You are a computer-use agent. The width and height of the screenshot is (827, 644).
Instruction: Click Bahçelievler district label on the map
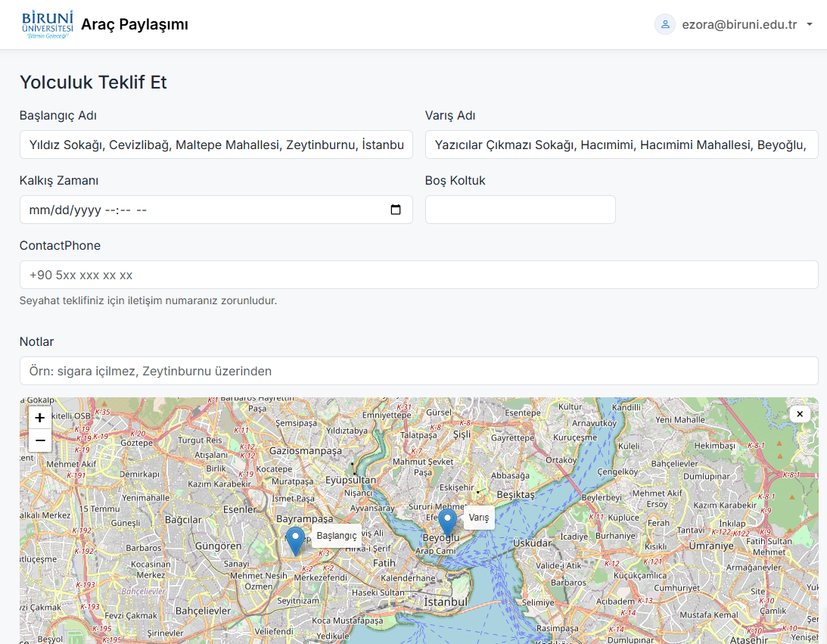pyautogui.click(x=203, y=611)
